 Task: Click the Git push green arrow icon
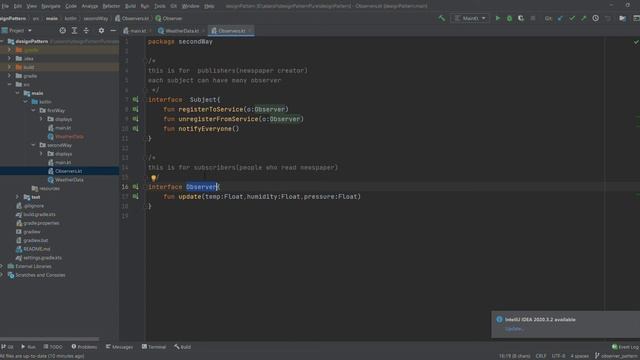pos(584,18)
